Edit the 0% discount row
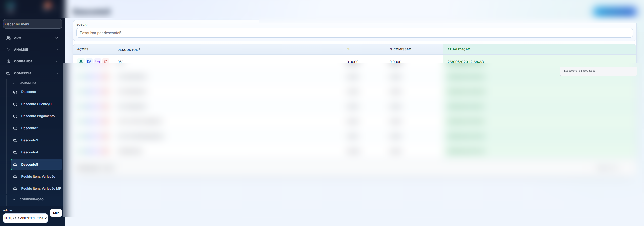Screen dimensions: 644x226 (89, 61)
